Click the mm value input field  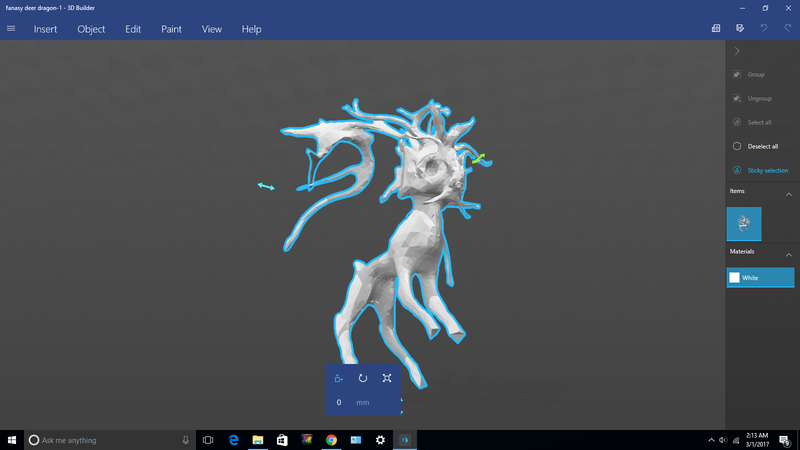pos(339,403)
